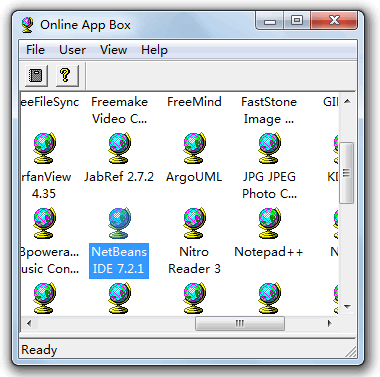380x377 pixels.
Task: Open the View menu
Action: pyautogui.click(x=113, y=50)
